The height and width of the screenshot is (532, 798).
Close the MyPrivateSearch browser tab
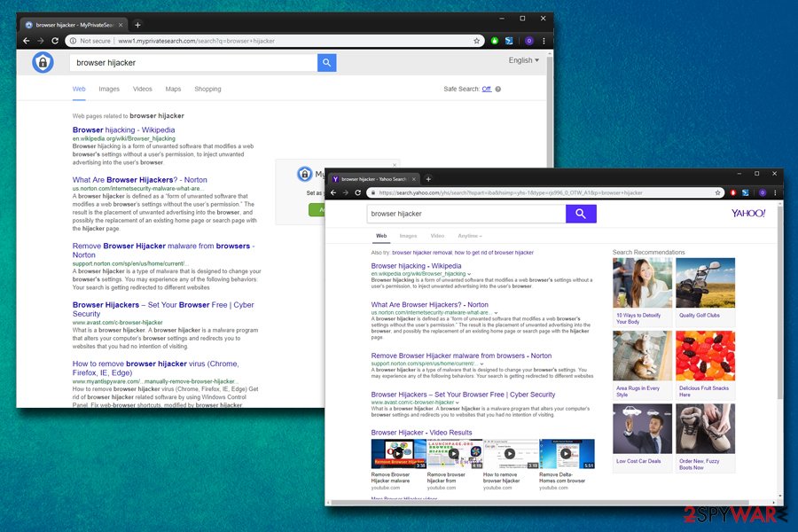121,25
